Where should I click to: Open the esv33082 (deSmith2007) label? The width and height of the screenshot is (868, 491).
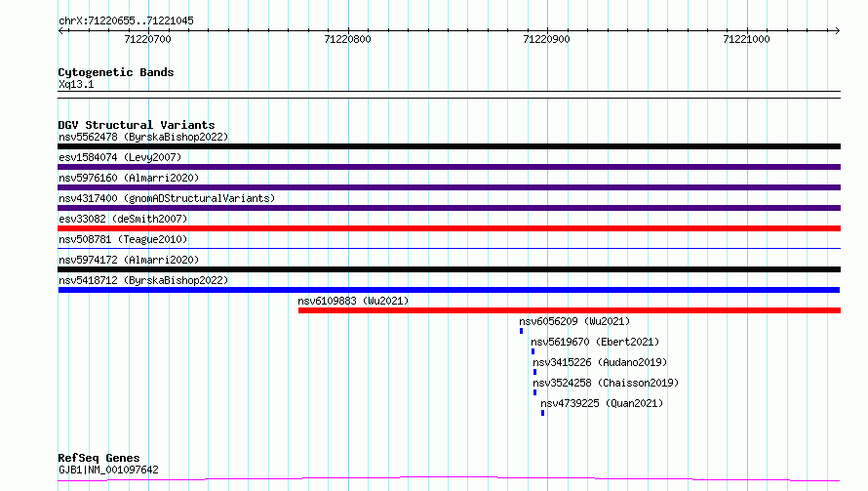pos(123,219)
